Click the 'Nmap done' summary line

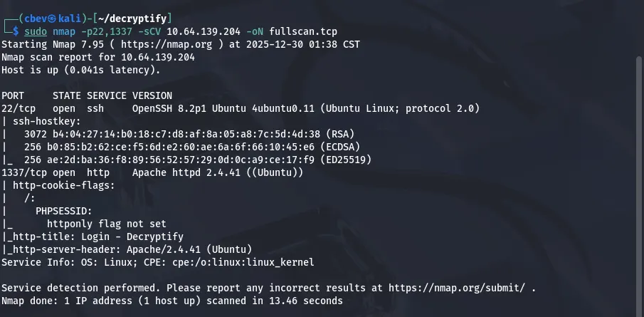coord(171,301)
